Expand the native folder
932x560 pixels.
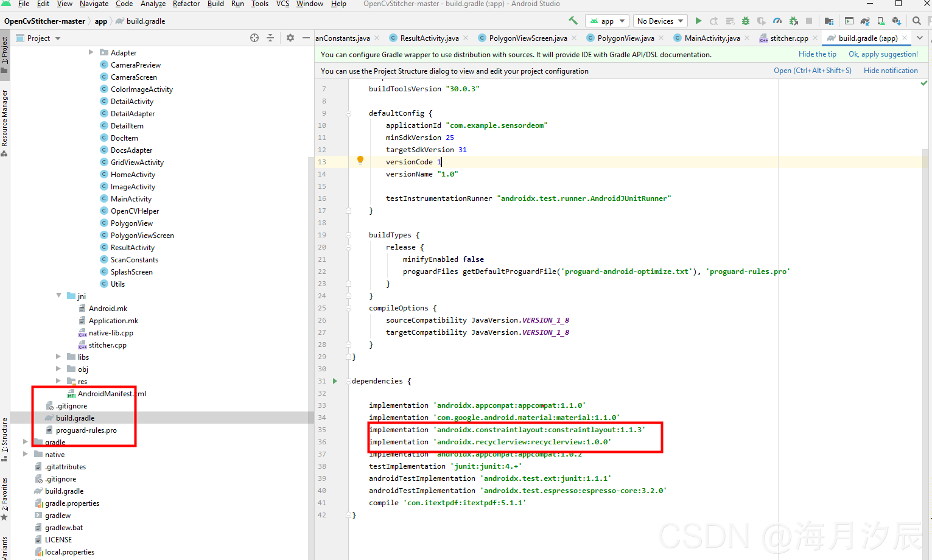pyautogui.click(x=26, y=454)
